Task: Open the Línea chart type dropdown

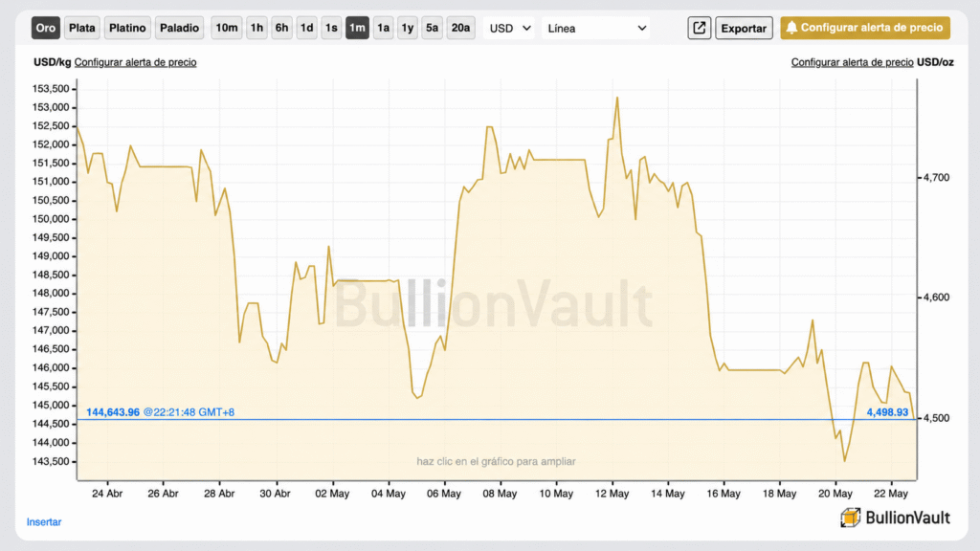Action: 595,28
